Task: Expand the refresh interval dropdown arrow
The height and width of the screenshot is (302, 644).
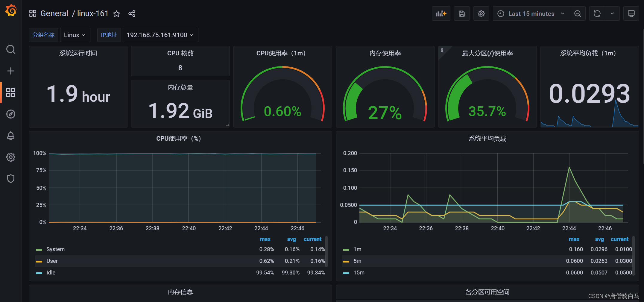Action: click(612, 14)
